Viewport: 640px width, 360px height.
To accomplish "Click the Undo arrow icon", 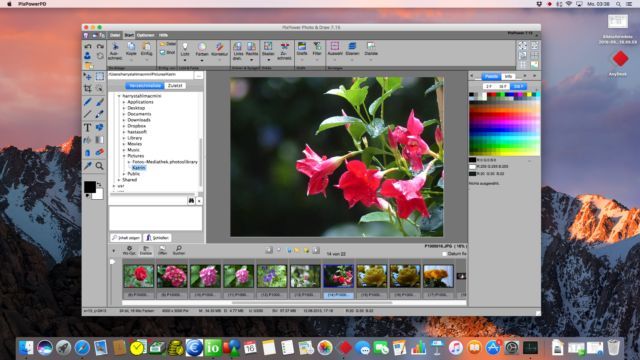I will tap(88, 46).
